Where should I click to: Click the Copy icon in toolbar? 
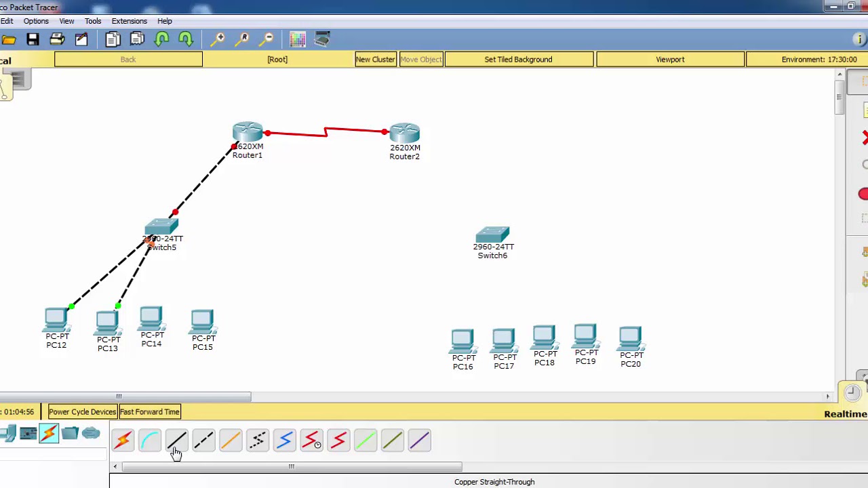pyautogui.click(x=113, y=39)
